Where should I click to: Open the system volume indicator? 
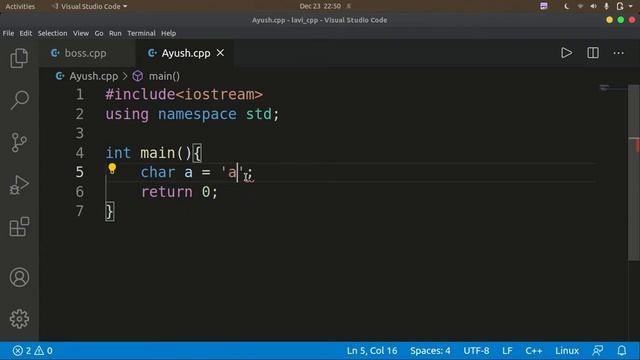pos(593,6)
